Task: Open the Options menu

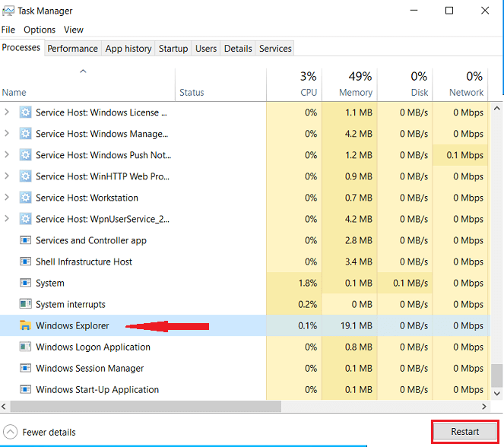Action: pos(40,30)
